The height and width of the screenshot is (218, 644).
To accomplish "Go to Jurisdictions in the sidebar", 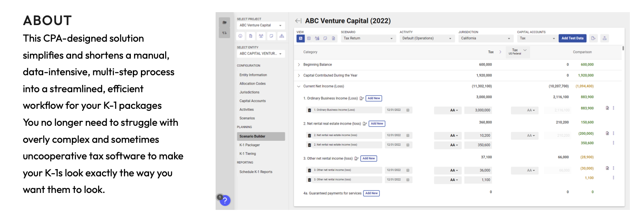I will [250, 92].
